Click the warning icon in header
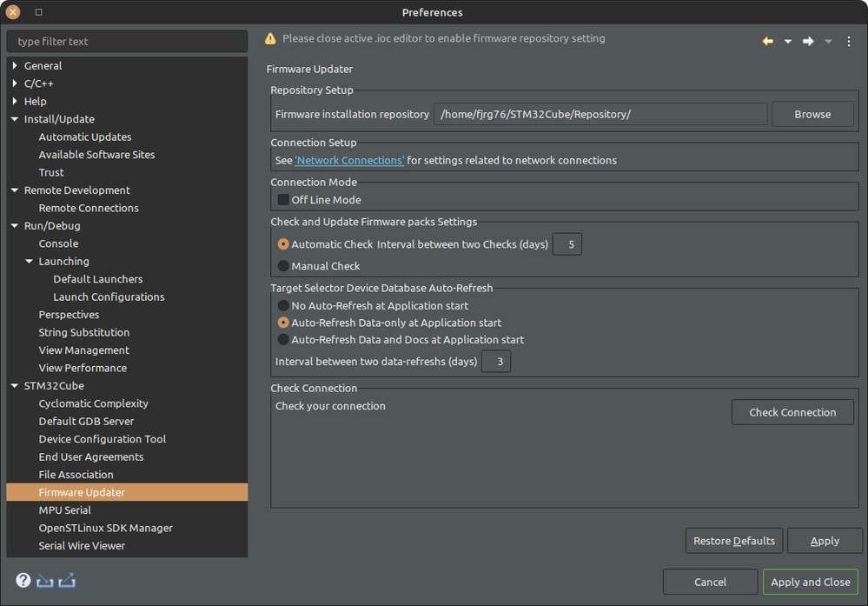 tap(270, 38)
